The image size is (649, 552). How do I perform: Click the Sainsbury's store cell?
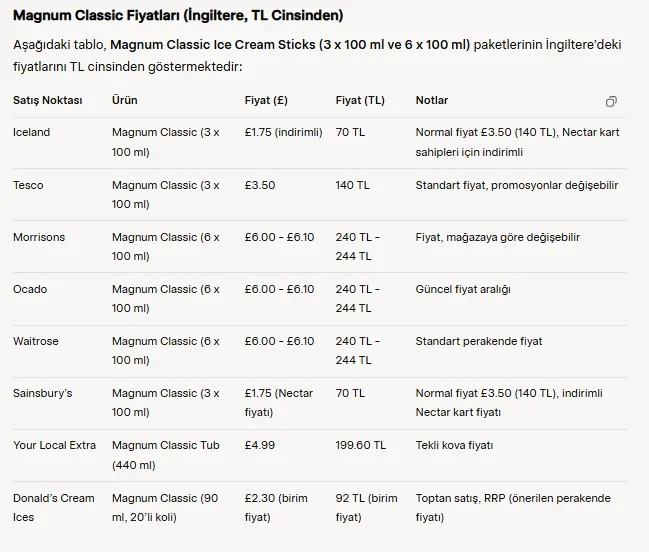pyautogui.click(x=43, y=393)
